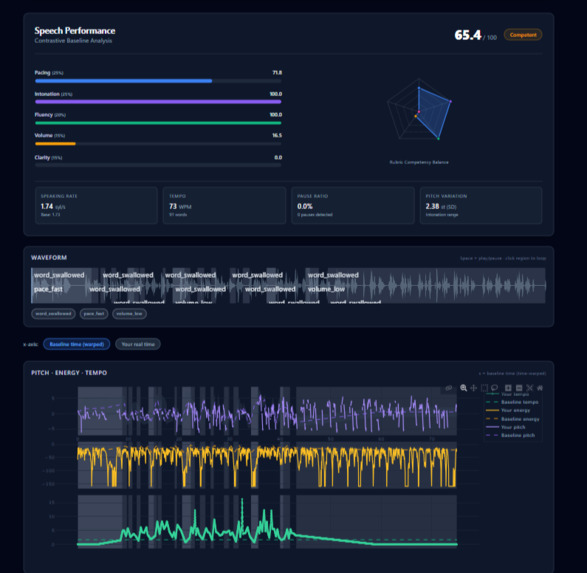Toggle 'Baseline pitch' trace in legend

click(510, 435)
